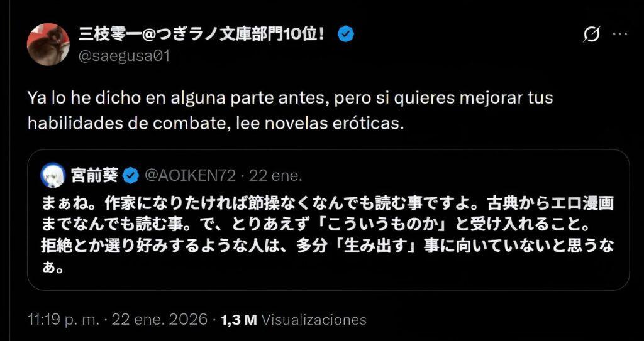Click the verified badge next to 宮前葵

tap(130, 176)
